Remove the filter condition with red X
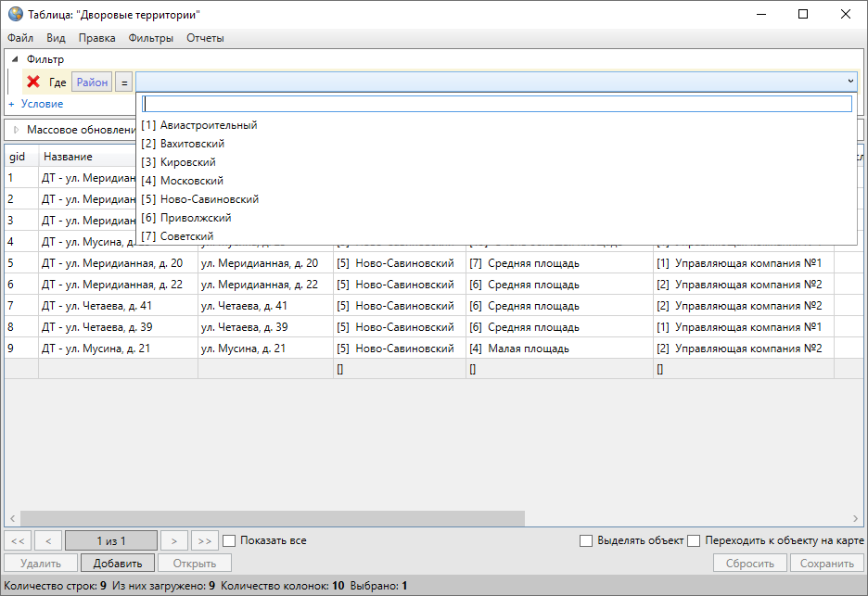Viewport: 868px width, 596px height. pos(33,82)
